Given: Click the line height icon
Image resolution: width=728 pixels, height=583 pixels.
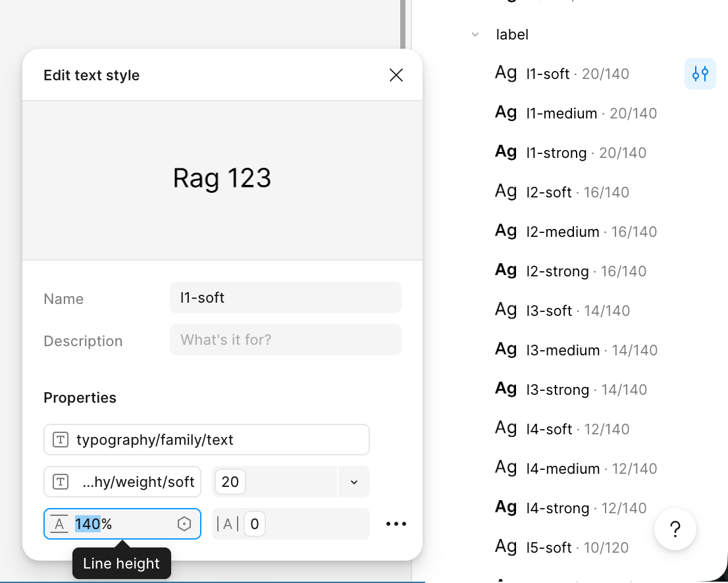Looking at the screenshot, I should [x=60, y=524].
